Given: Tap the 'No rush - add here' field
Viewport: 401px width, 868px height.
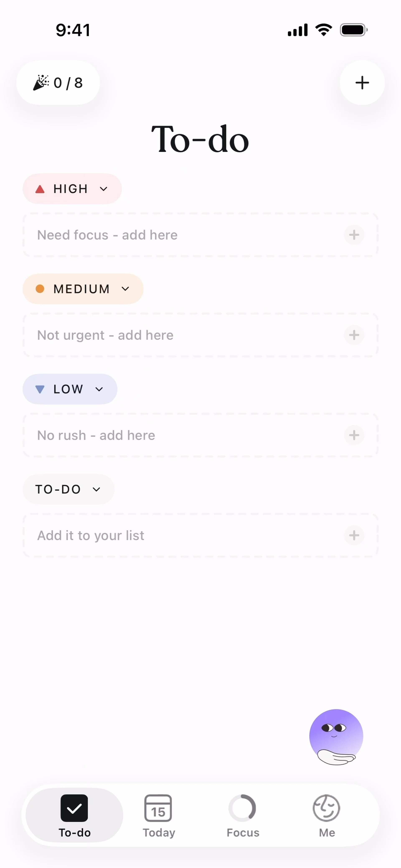Looking at the screenshot, I should (169, 435).
